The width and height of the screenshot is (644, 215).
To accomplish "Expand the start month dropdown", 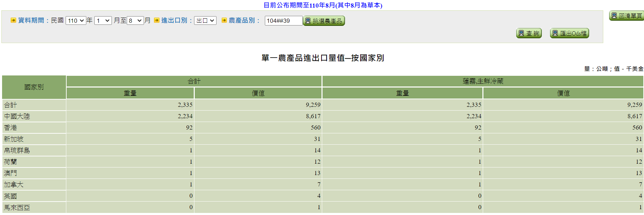I will (103, 21).
